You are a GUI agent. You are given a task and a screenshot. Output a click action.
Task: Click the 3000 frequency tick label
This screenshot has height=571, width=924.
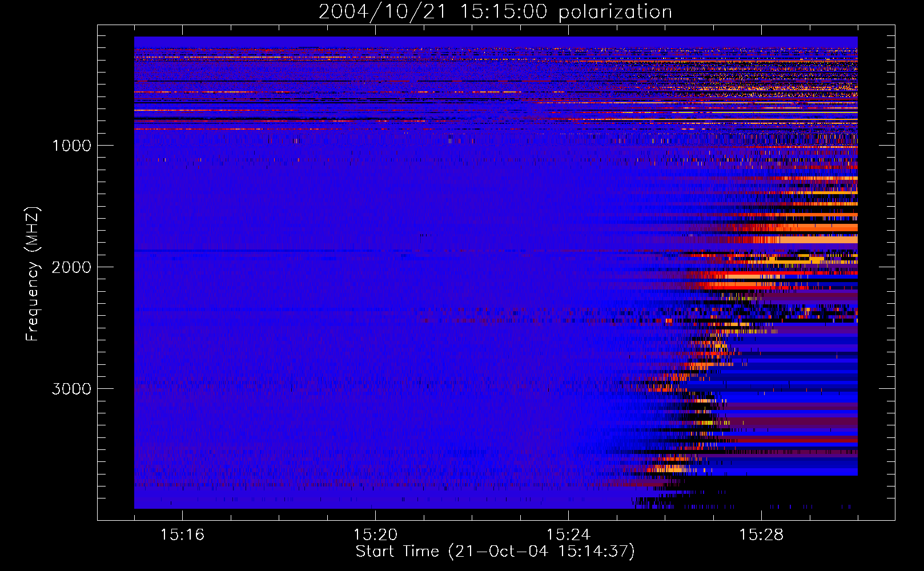pos(71,389)
